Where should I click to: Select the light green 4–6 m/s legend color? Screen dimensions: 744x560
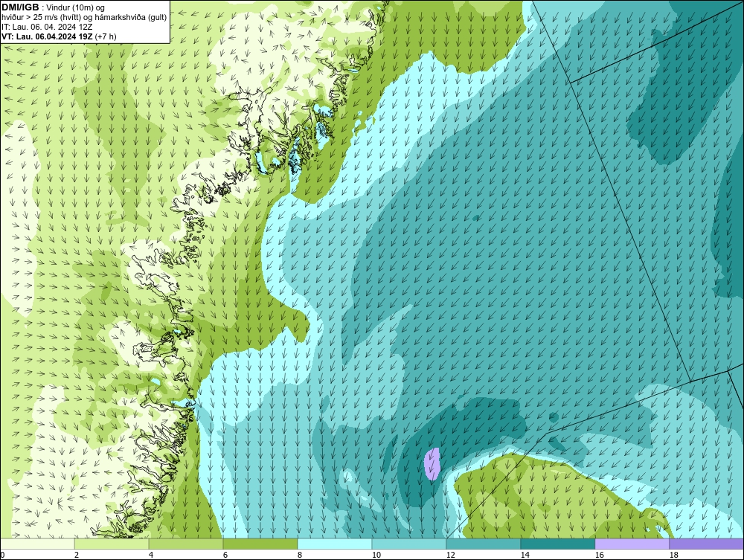[186, 544]
